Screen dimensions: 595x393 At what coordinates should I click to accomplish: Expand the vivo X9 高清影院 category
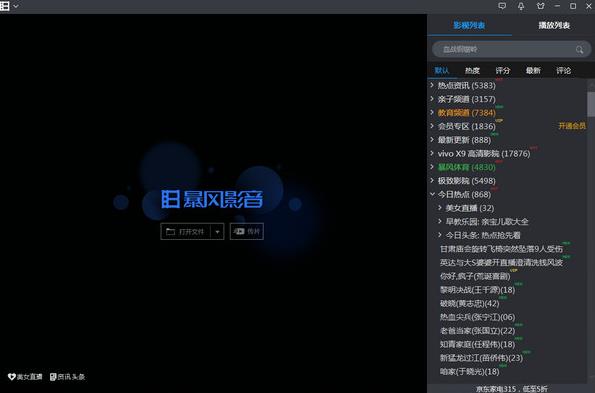(432, 153)
